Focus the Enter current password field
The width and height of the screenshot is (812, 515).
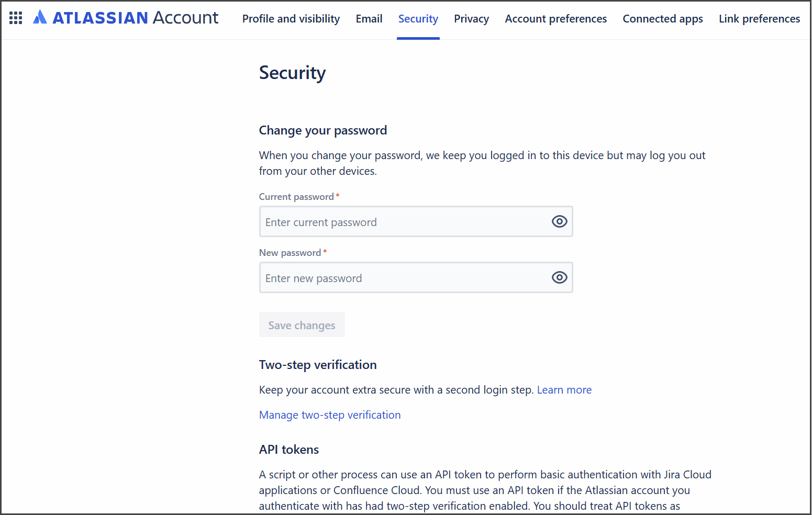coord(403,222)
